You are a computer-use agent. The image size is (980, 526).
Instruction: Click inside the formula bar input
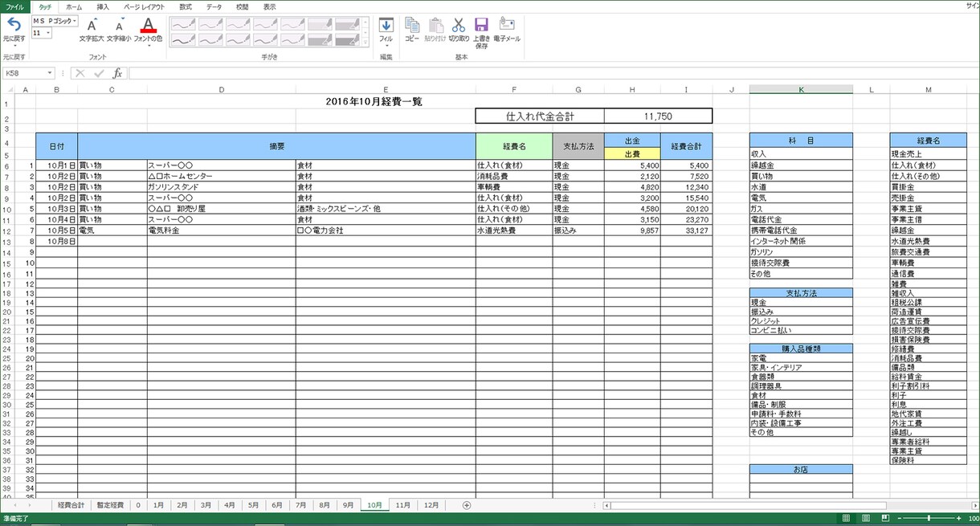click(553, 73)
